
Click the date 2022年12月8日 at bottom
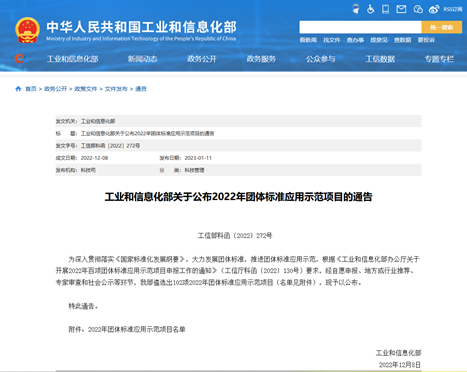(x=400, y=365)
